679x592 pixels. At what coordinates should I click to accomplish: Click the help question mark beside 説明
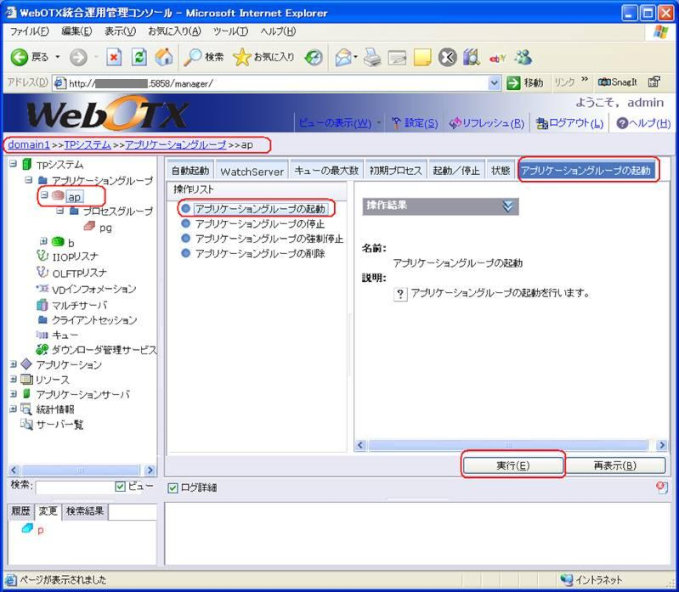400,294
